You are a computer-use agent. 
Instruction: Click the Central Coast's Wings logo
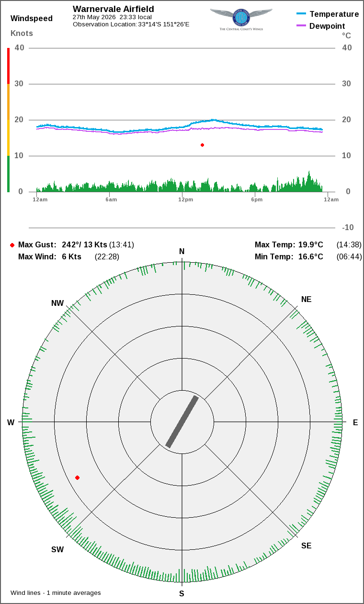[x=241, y=19]
